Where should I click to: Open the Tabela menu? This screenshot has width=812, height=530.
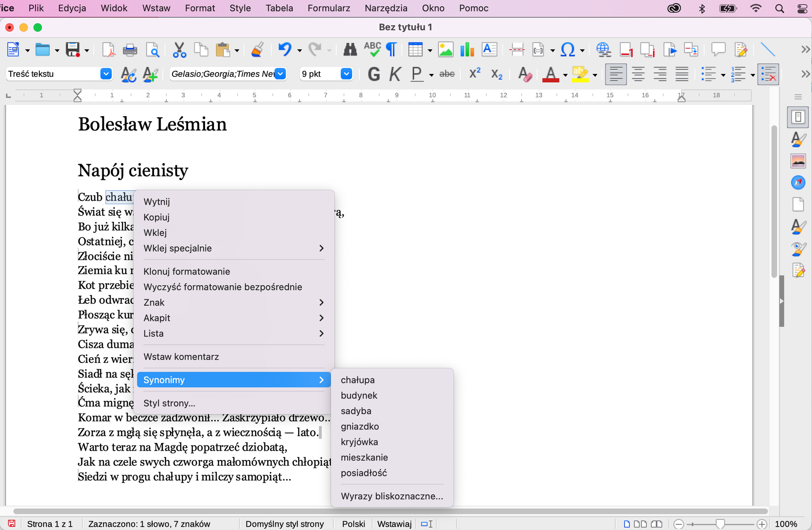click(x=279, y=8)
